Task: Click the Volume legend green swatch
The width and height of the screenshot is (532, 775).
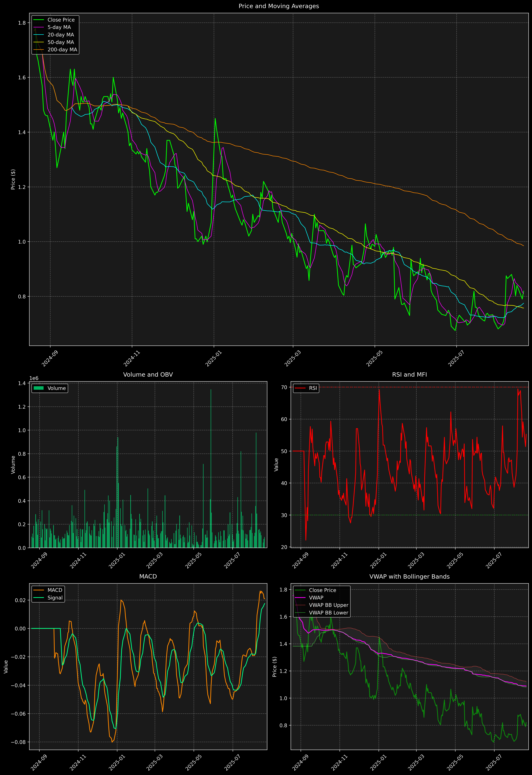Action: [39, 388]
